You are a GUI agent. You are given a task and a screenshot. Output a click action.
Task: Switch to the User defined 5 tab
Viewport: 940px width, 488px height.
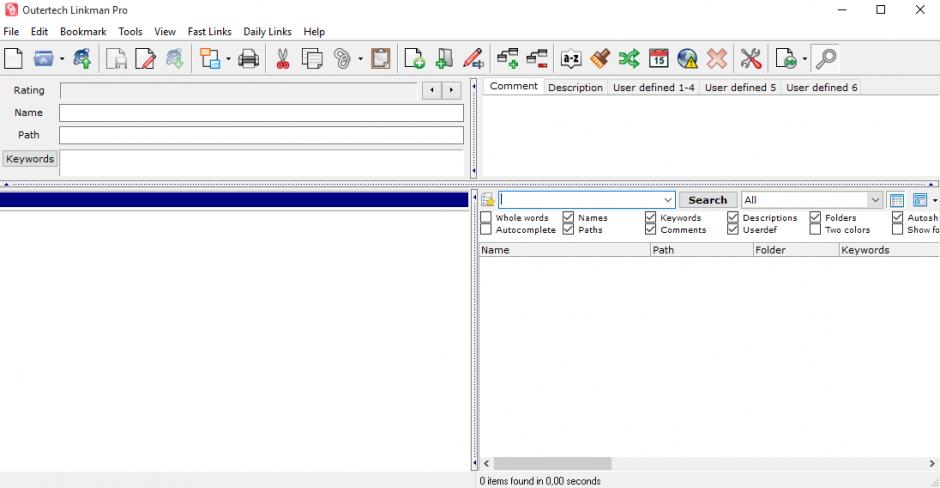740,88
